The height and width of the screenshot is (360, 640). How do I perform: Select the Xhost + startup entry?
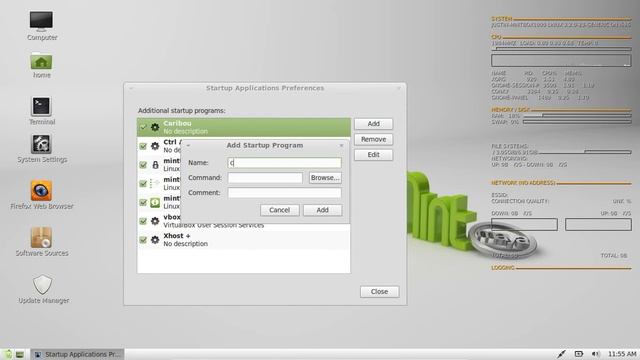pos(244,240)
